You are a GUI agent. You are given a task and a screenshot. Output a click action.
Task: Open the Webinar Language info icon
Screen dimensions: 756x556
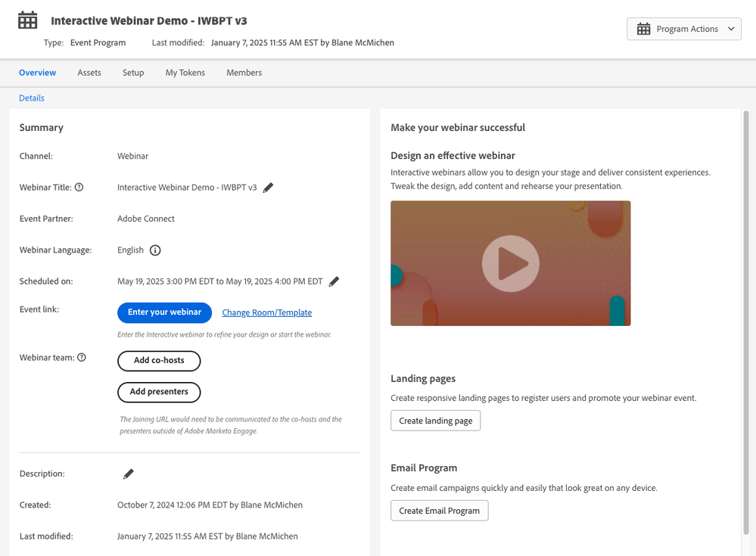click(x=155, y=250)
